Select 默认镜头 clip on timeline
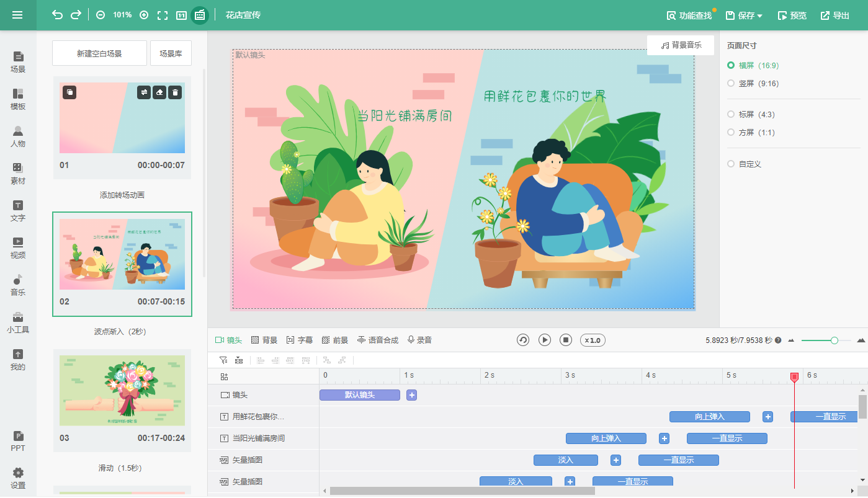 point(360,395)
